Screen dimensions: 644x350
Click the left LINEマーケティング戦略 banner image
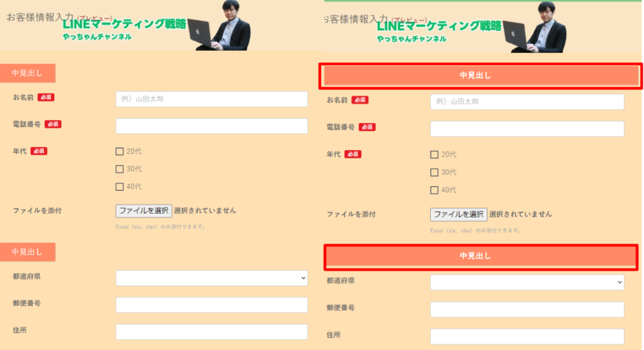coord(156,25)
